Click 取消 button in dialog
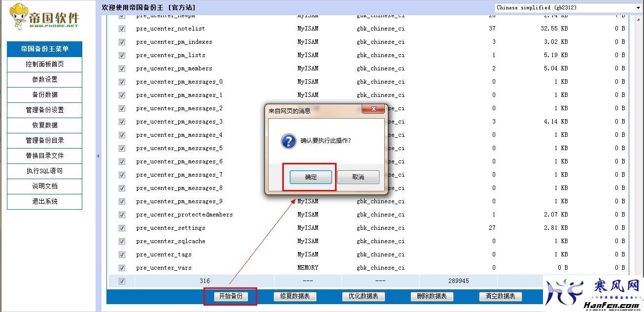Screen dimensions: 644x312 (358, 177)
